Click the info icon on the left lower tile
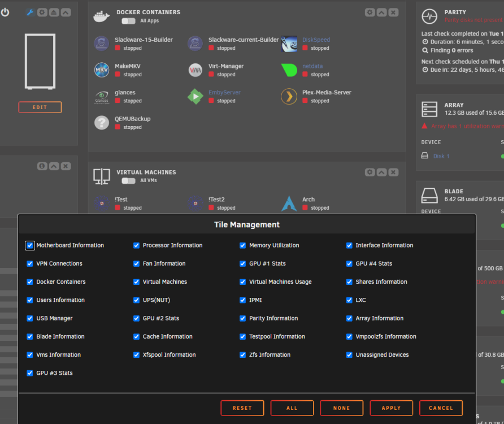 coord(42,166)
